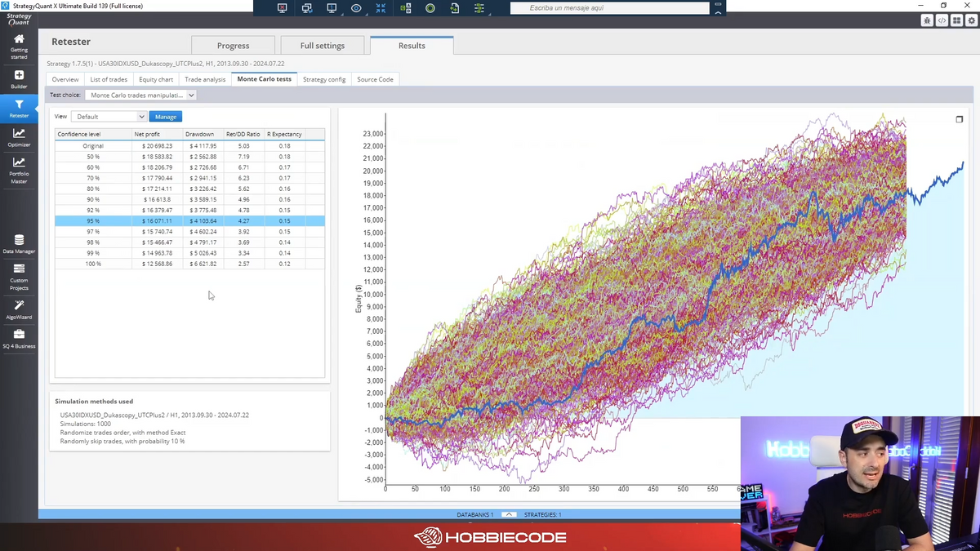
Task: Open the Equity chart sub-tab
Action: coord(156,79)
